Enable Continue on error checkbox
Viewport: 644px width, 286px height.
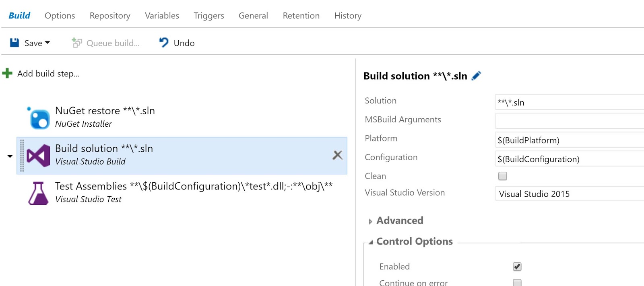pos(517,282)
